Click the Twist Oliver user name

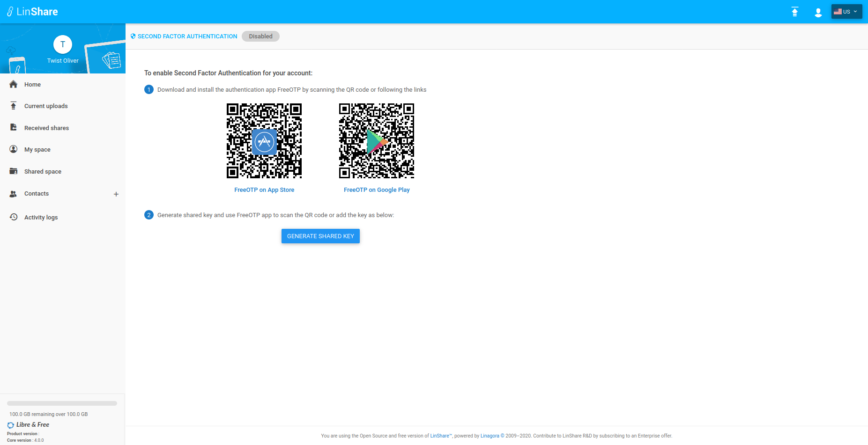point(63,61)
